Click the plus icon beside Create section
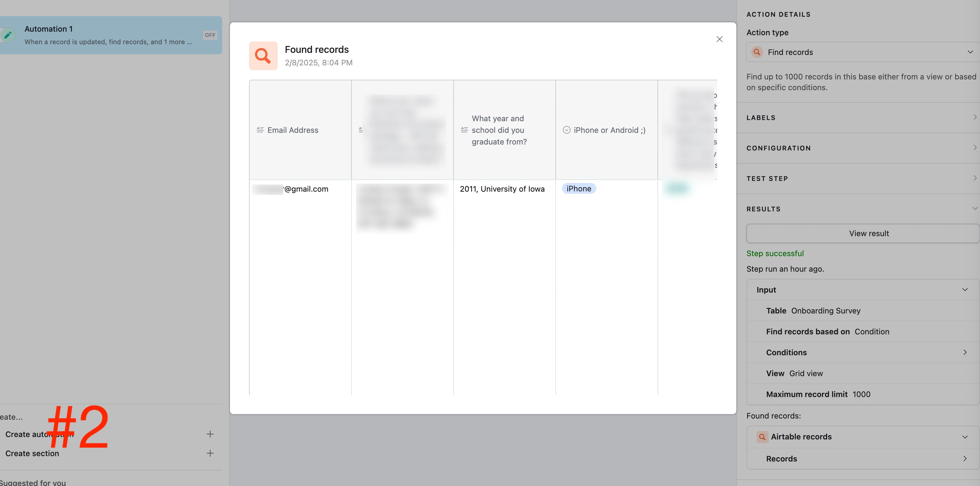The width and height of the screenshot is (980, 486). (x=210, y=453)
